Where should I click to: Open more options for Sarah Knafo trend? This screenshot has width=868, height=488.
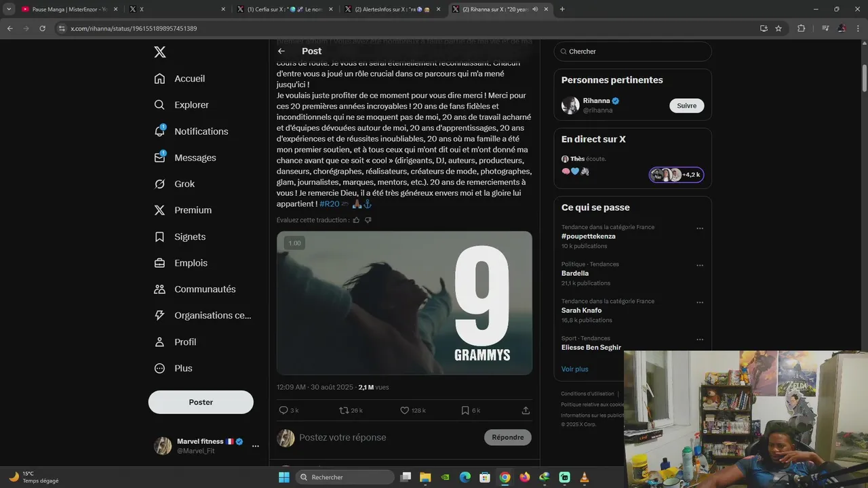[x=700, y=302]
